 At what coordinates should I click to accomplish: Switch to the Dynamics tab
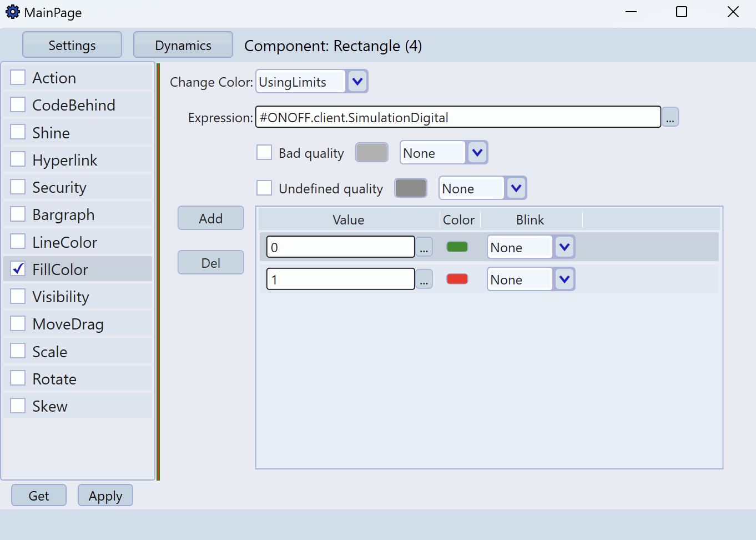pyautogui.click(x=183, y=45)
